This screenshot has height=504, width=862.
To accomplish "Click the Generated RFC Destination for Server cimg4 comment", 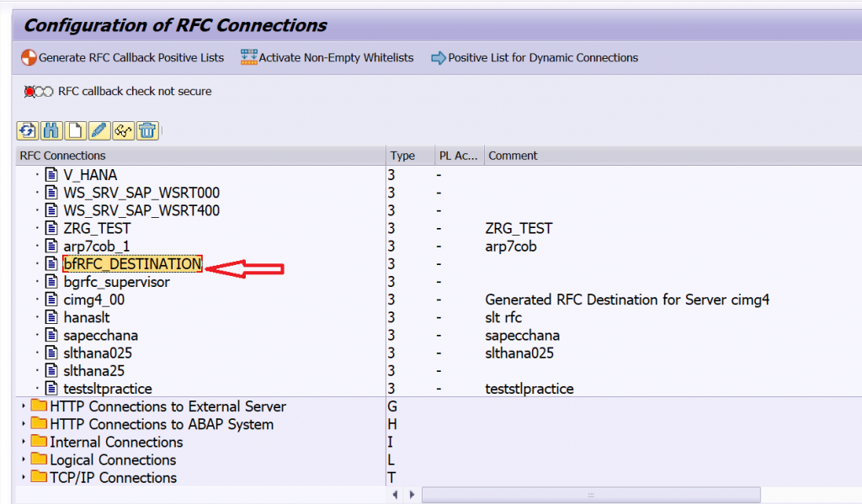I will (626, 300).
